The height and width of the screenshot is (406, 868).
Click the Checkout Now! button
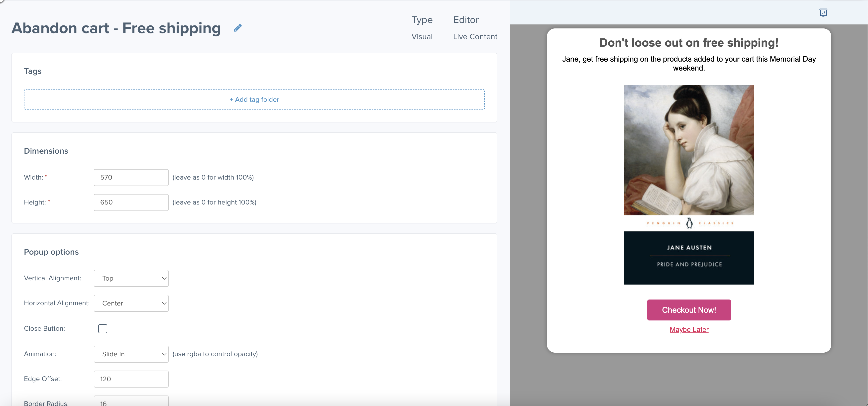coord(689,310)
